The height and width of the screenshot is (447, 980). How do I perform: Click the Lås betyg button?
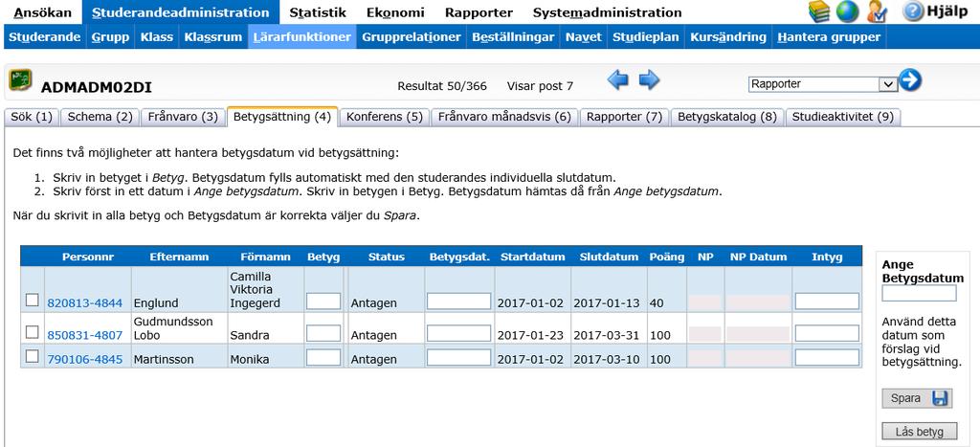pyautogui.click(x=920, y=432)
